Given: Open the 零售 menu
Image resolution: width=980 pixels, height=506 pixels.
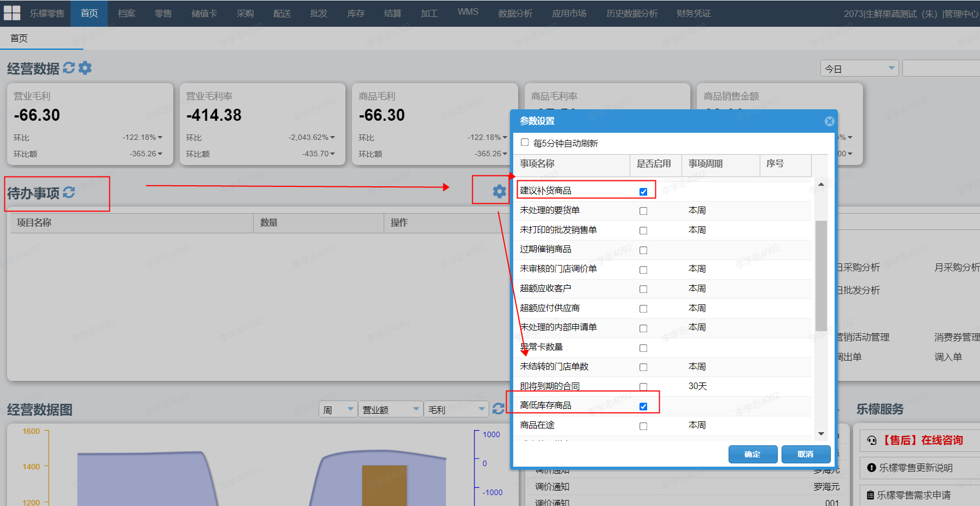Looking at the screenshot, I should (163, 13).
